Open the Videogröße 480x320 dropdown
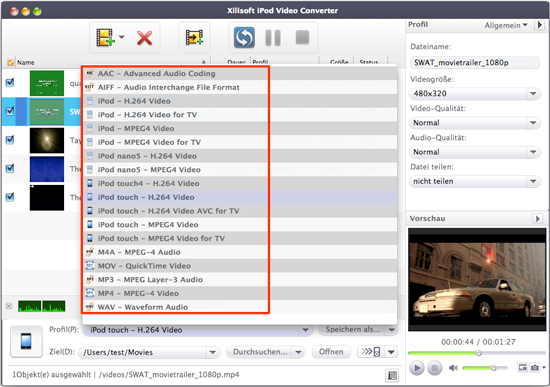This screenshot has width=550, height=387. point(475,94)
